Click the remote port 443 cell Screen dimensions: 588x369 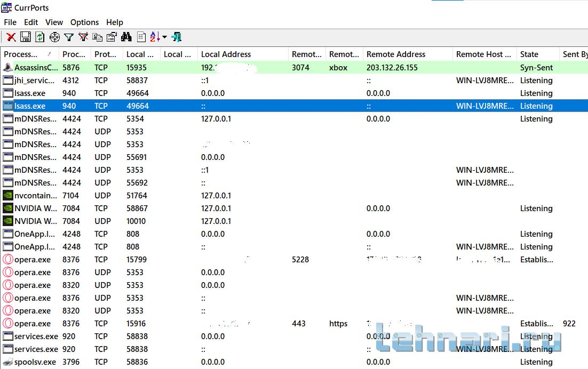coord(298,323)
